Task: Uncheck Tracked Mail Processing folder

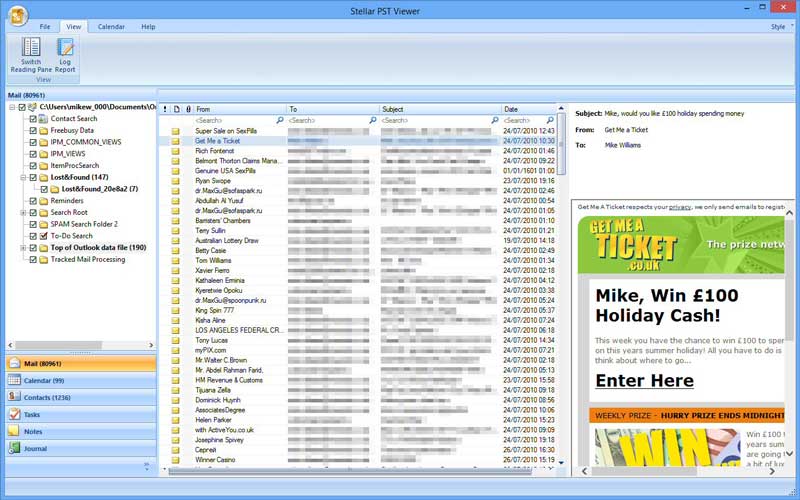Action: coord(33,260)
